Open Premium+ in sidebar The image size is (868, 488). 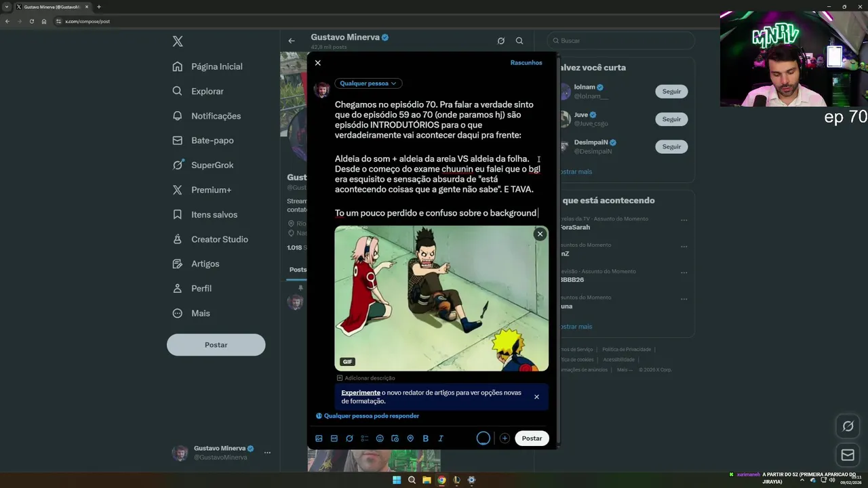tap(201, 190)
